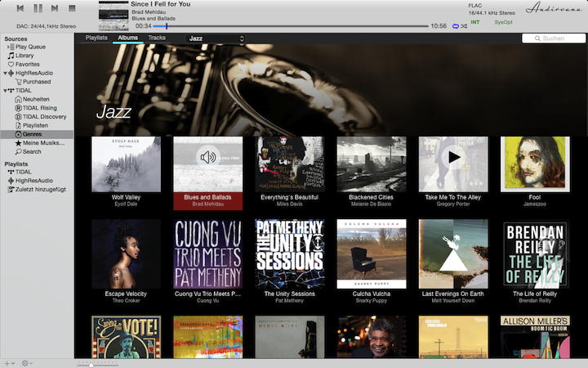The height and width of the screenshot is (368, 588).
Task: Select Genres in the sidebar
Action: click(x=37, y=134)
